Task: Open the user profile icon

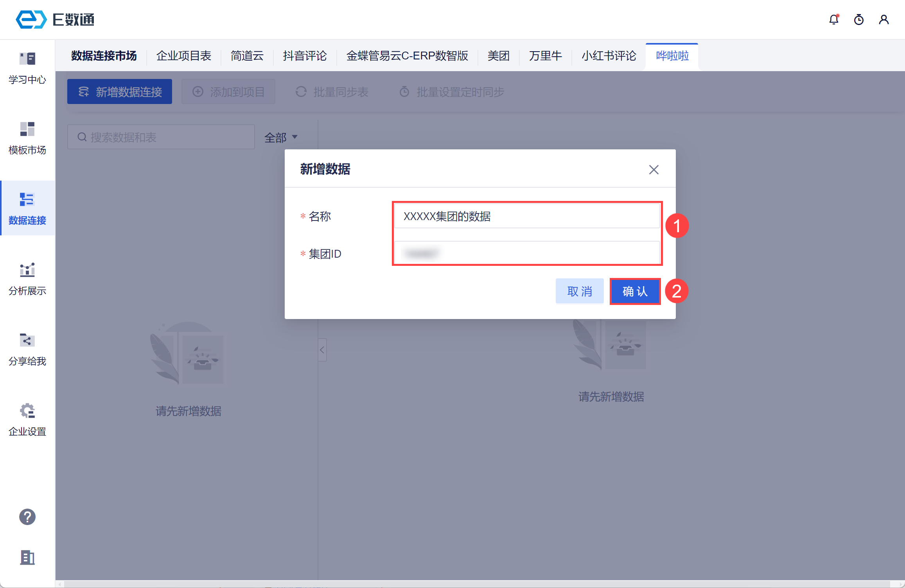Action: point(883,20)
